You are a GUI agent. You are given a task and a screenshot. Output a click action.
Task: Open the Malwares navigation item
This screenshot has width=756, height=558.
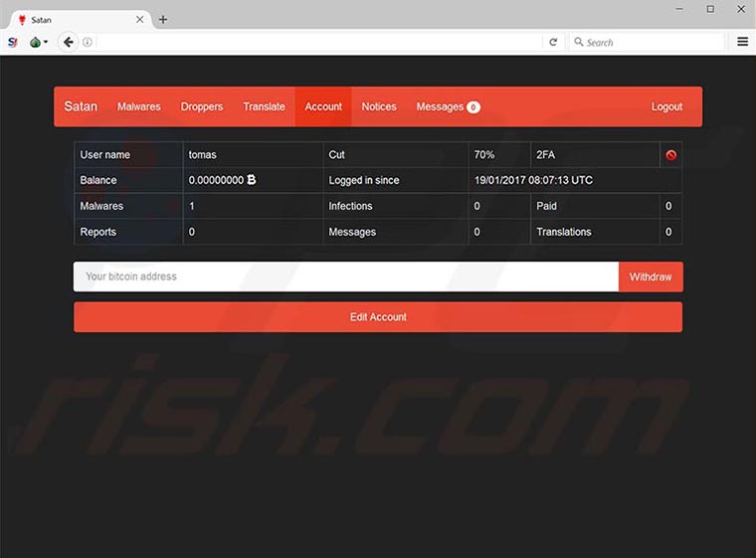coord(138,106)
